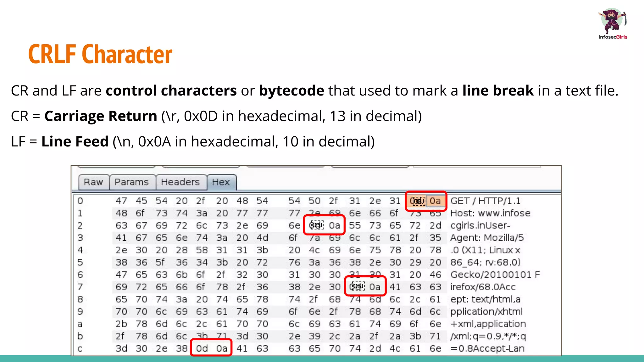Click the 'Agent: Mozilla/5' ASCII column text
The width and height of the screenshot is (644, 362).
(487, 238)
